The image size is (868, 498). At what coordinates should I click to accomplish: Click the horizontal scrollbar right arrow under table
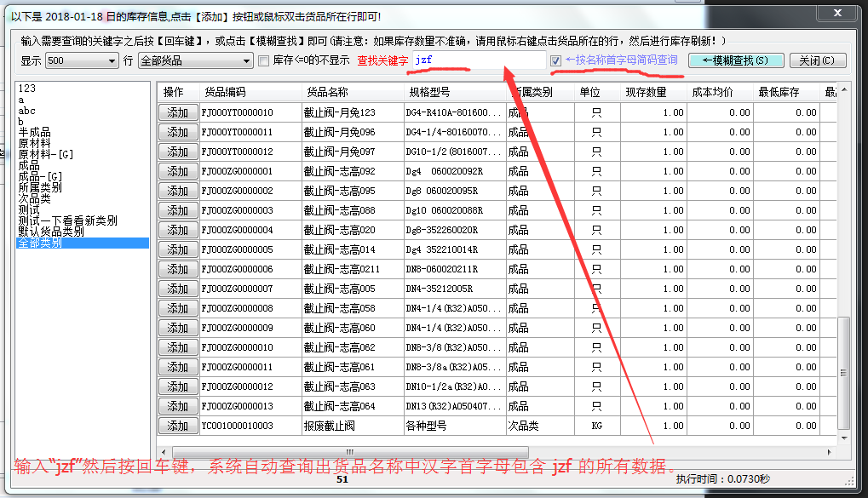pyautogui.click(x=831, y=452)
